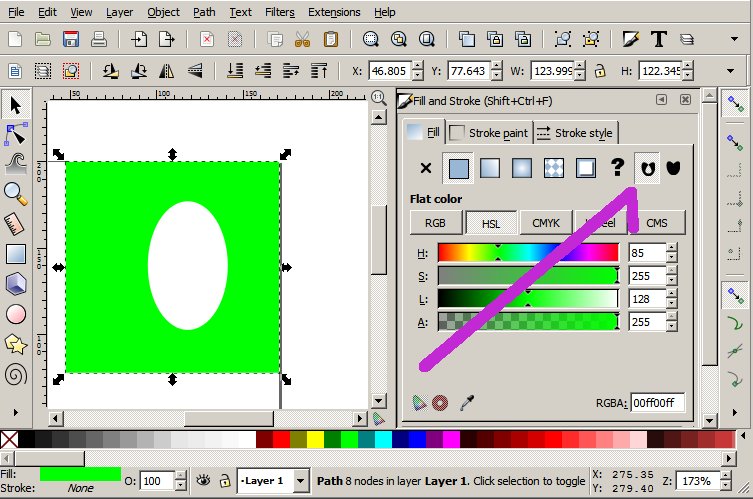Click the yellow swatch in palette
The image size is (753, 499).
click(x=314, y=440)
